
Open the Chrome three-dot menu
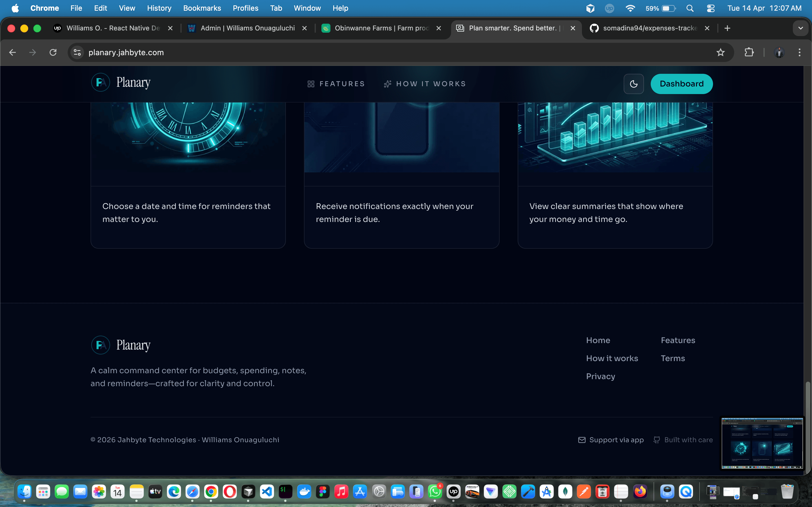(x=800, y=52)
